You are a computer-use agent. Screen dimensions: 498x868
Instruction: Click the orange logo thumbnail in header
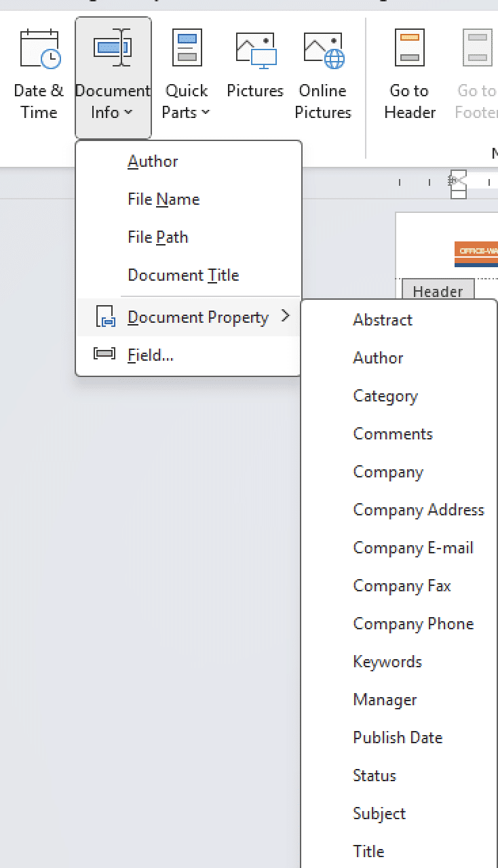(476, 253)
